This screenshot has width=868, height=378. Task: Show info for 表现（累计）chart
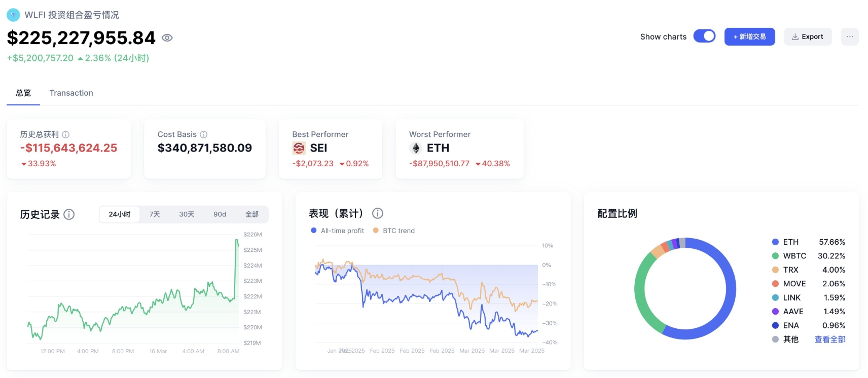[x=378, y=213]
